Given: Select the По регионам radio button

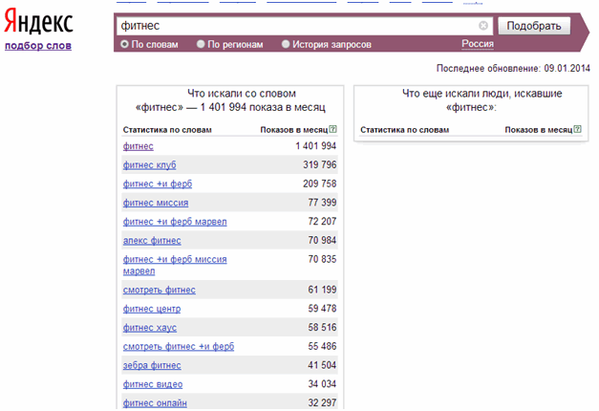Looking at the screenshot, I should coord(201,44).
